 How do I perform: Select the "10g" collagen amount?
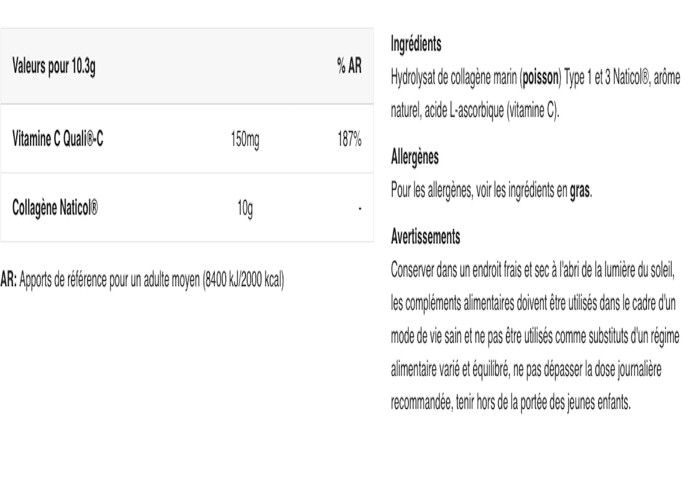click(245, 209)
